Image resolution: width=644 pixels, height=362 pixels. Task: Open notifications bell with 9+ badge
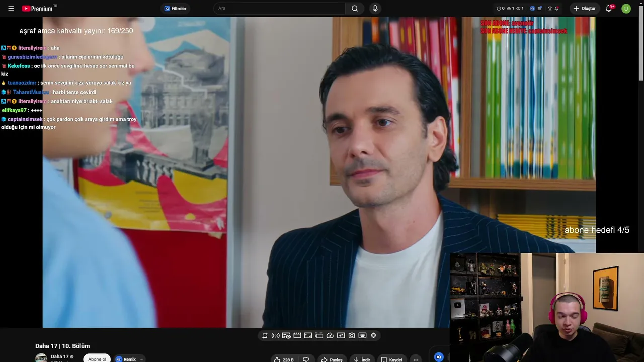pos(609,9)
